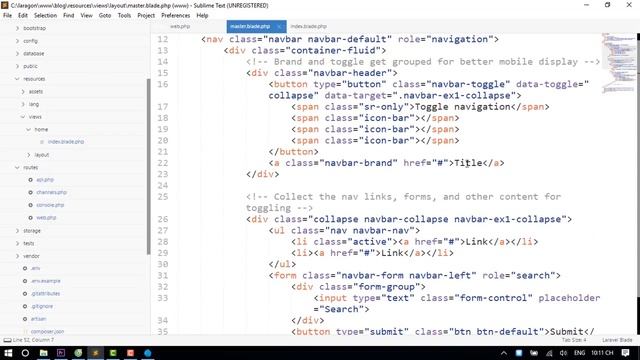Click the Windows Start button
This screenshot has width=640, height=360.
click(x=8, y=353)
